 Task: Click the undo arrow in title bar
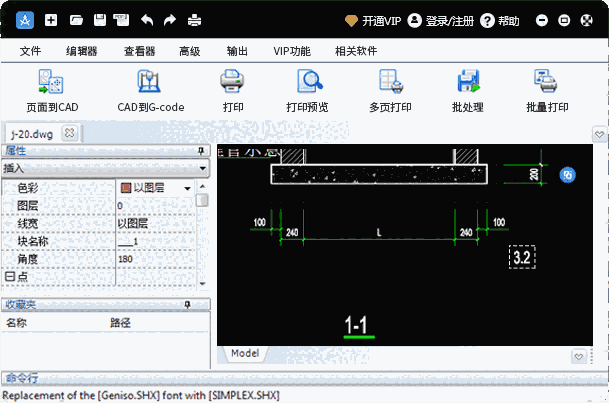147,20
